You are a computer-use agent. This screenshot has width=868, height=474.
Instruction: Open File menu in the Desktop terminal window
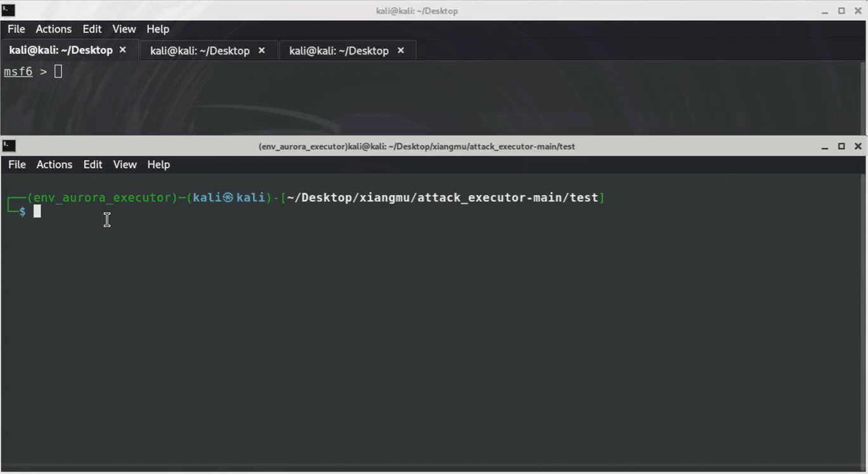pos(16,29)
